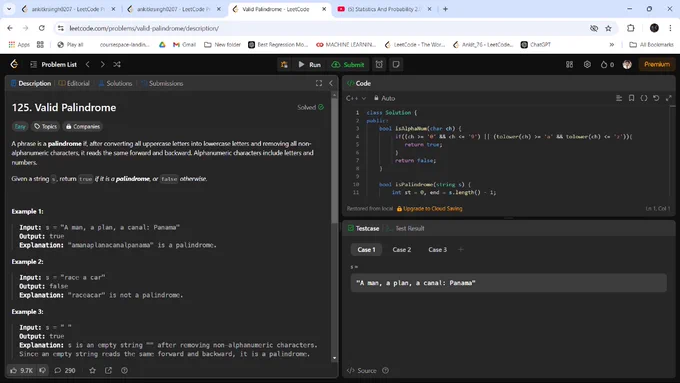
Task: Open LeetCode settings gear
Action: 587,64
